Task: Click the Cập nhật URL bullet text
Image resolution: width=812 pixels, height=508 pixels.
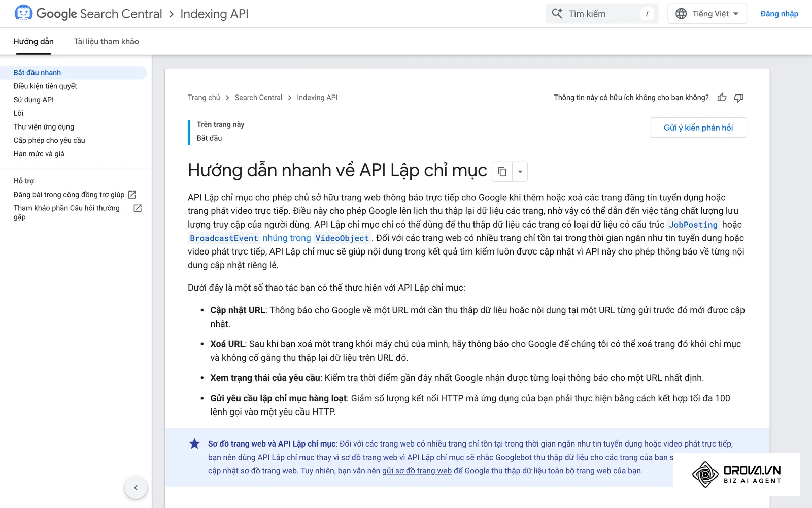Action: [x=238, y=310]
